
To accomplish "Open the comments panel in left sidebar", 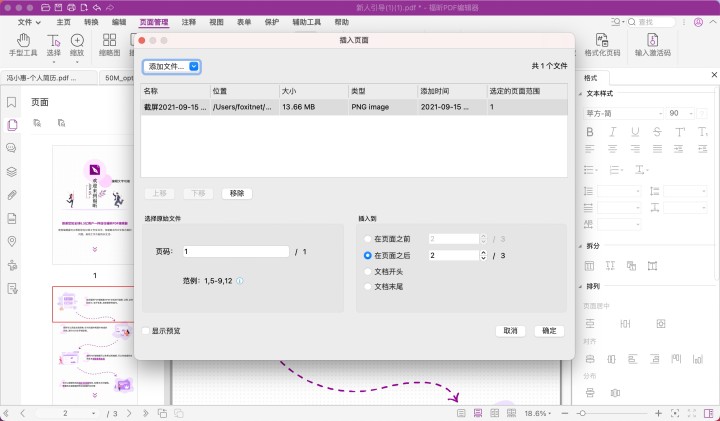I will tap(12, 148).
